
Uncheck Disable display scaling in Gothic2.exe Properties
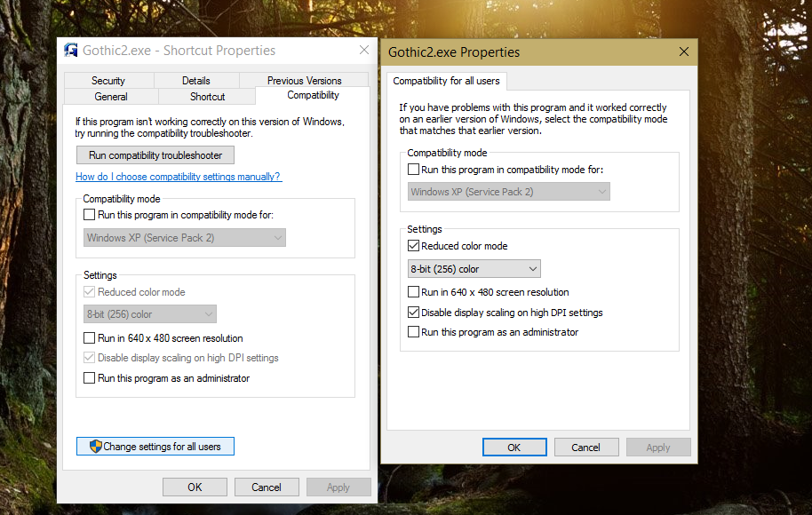click(x=413, y=312)
